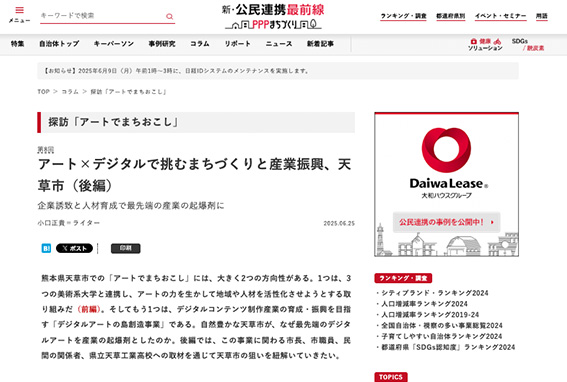This screenshot has width=567, height=382.
Task: Open 全国自治体・視察の多い事業総覧2024 link
Action: pos(442,326)
